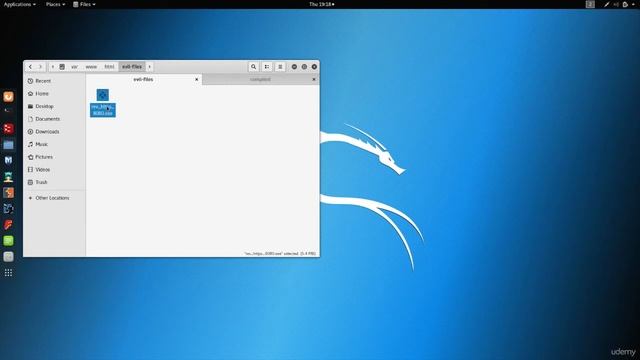Launch the Armitage figure icon in dock
This screenshot has height=360, width=640.
click(x=8, y=177)
